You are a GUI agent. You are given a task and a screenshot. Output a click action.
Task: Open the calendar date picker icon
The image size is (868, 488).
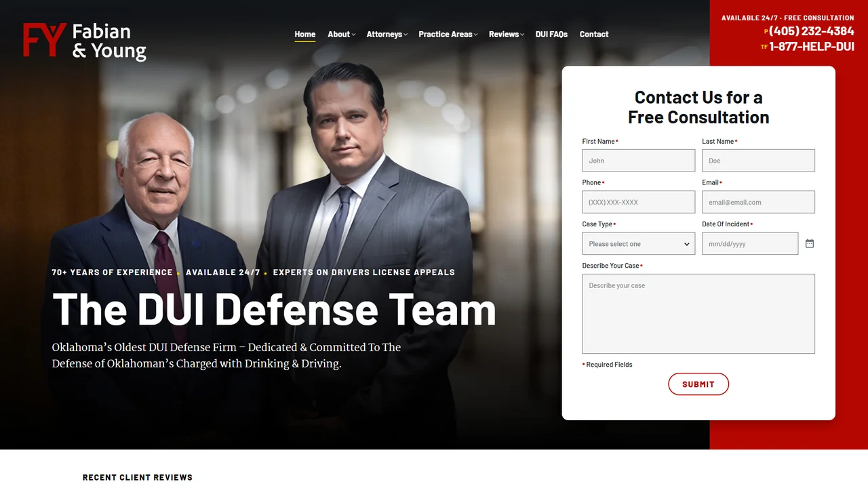click(x=810, y=243)
